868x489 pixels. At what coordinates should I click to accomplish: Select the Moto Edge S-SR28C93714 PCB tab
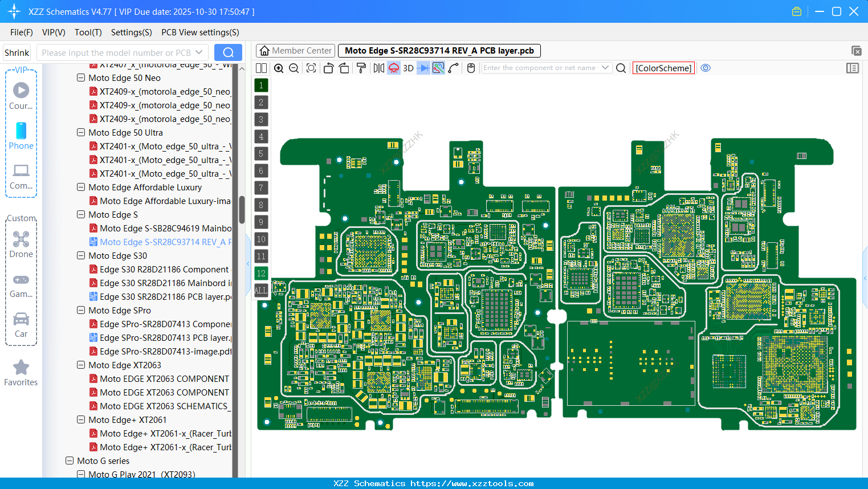click(x=439, y=50)
